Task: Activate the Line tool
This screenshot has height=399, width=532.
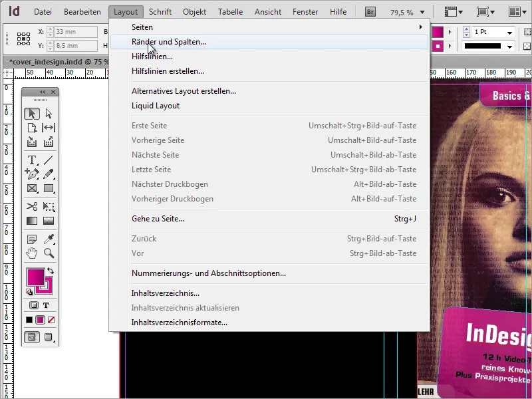Action: tap(49, 160)
